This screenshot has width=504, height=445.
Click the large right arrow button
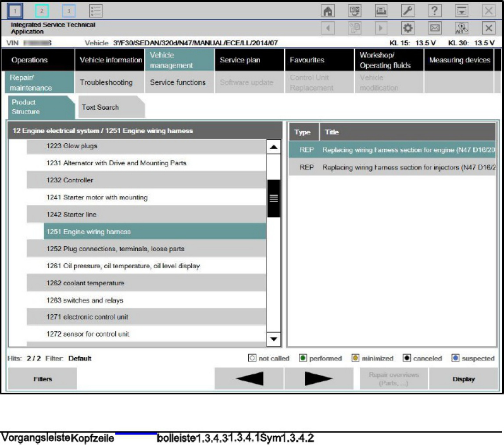319,379
